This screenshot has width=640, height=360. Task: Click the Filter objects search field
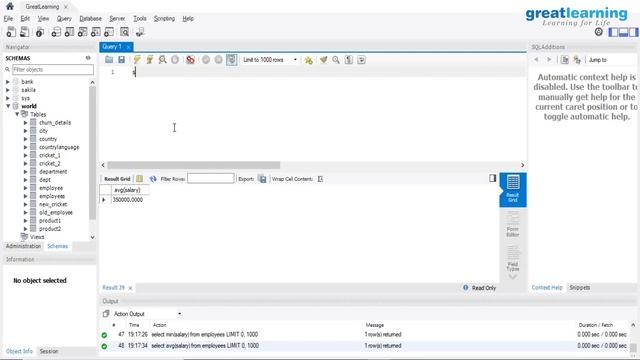[x=53, y=69]
